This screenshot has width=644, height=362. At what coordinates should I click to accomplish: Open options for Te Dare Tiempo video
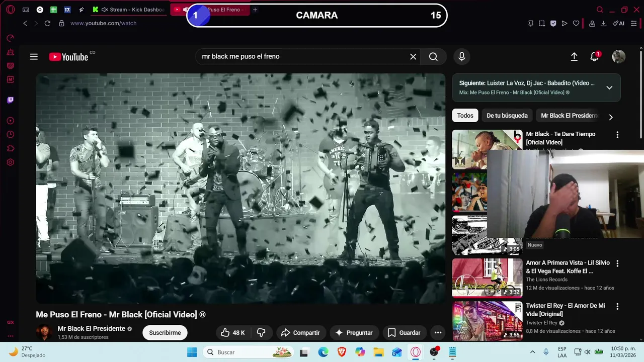[617, 135]
